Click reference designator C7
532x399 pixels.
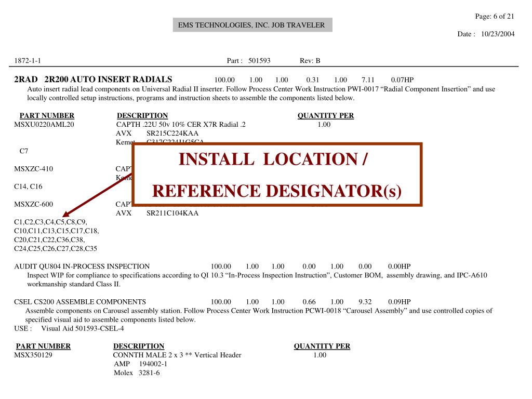[x=24, y=151]
